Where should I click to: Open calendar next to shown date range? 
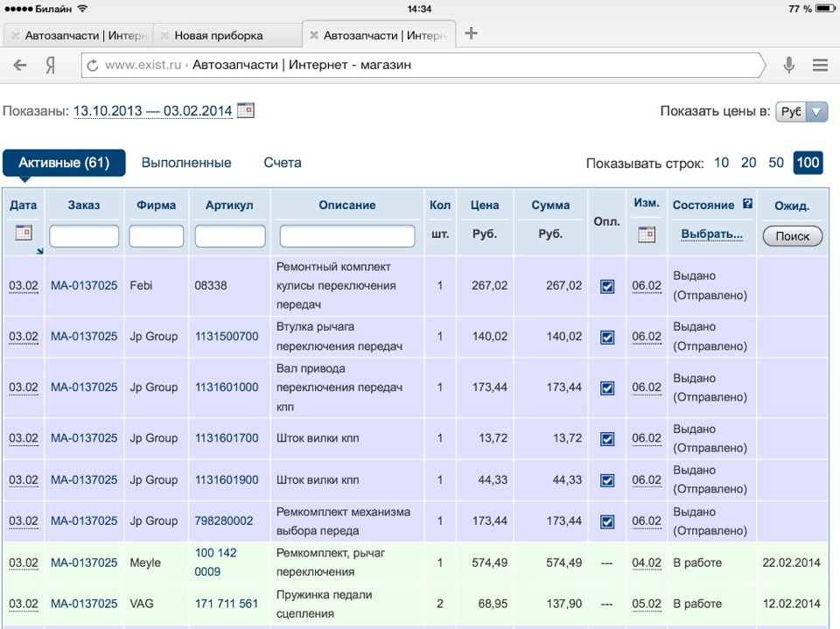tap(246, 110)
